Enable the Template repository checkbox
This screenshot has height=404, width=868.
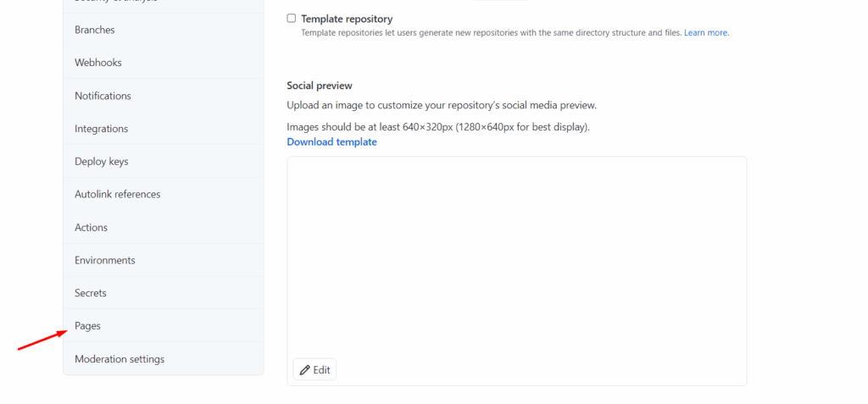[292, 19]
